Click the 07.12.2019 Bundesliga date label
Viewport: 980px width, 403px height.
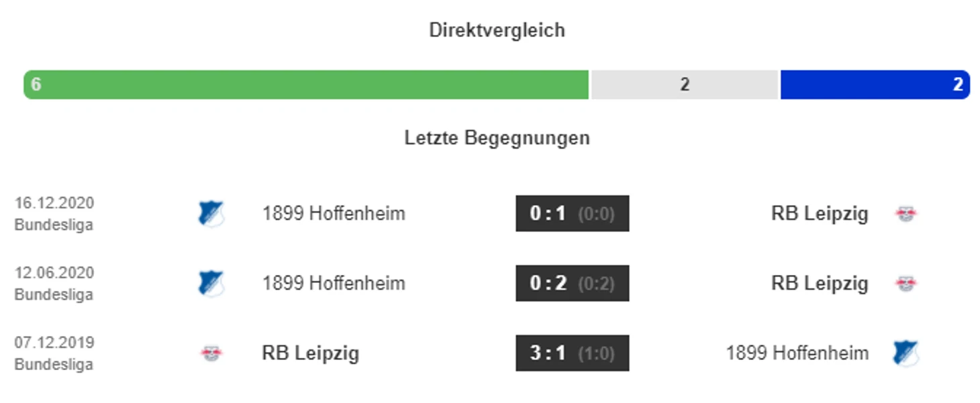pos(54,353)
